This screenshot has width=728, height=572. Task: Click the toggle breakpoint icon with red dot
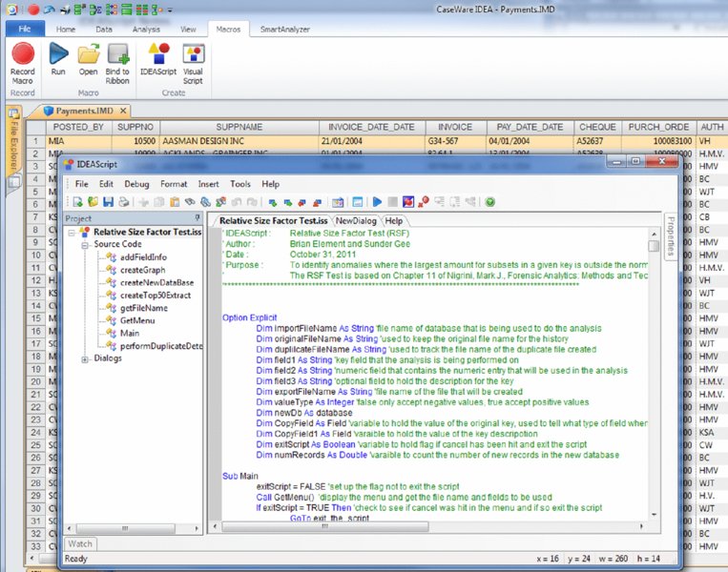[408, 202]
